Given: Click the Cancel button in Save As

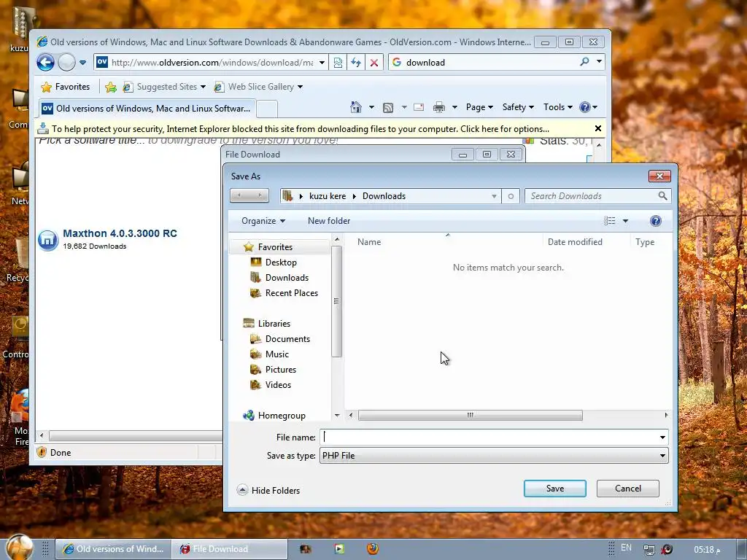Looking at the screenshot, I should [628, 489].
